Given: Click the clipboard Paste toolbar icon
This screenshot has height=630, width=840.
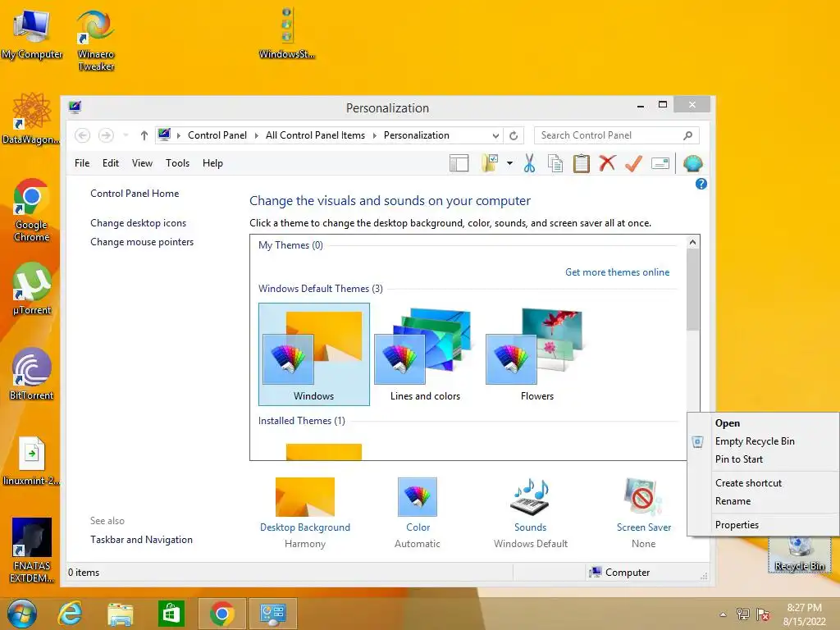Looking at the screenshot, I should tap(582, 163).
